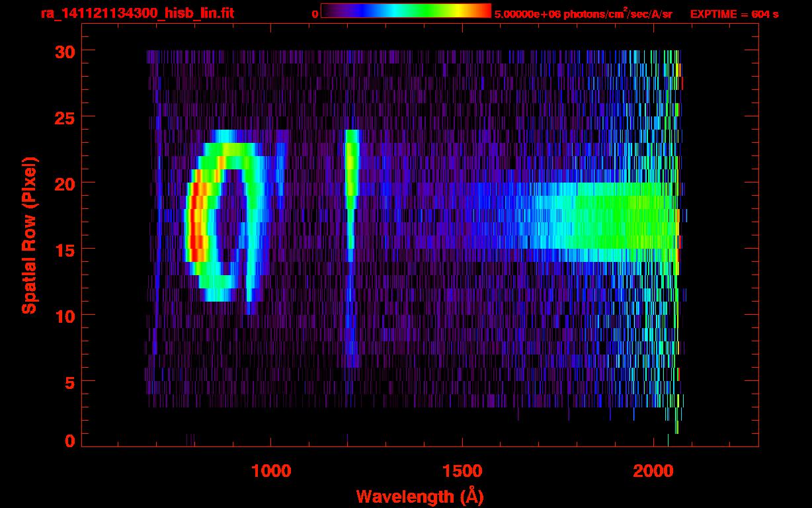Click the 10 spatial row tick label

(64, 316)
